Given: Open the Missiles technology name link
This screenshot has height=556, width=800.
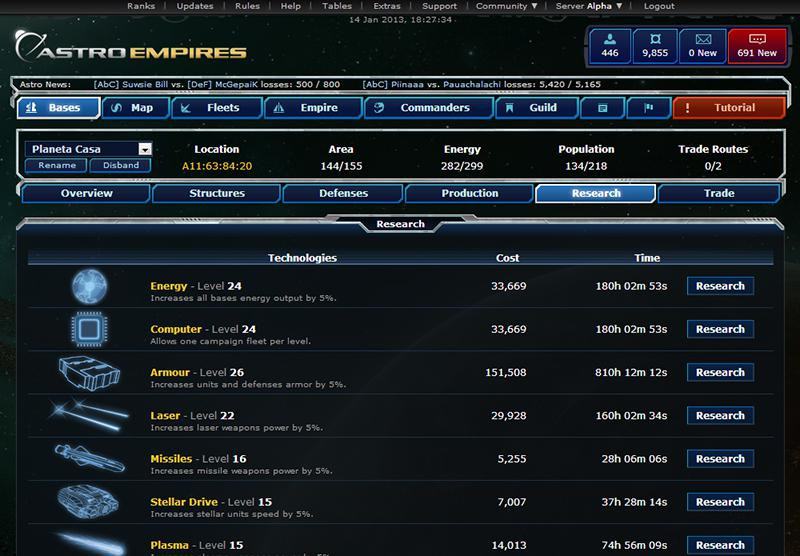Looking at the screenshot, I should coord(171,459).
